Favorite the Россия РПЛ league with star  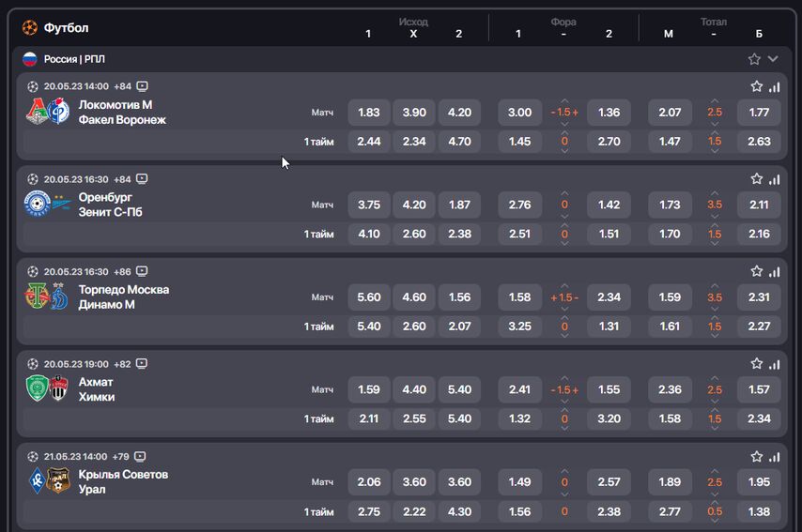point(754,59)
